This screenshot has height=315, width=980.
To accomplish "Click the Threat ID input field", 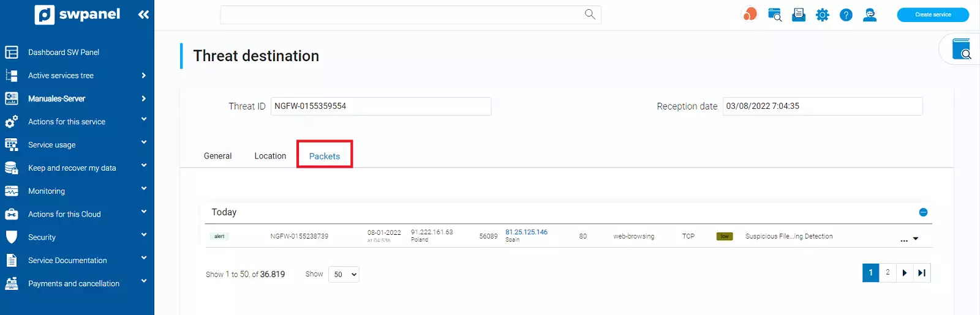I will 380,106.
